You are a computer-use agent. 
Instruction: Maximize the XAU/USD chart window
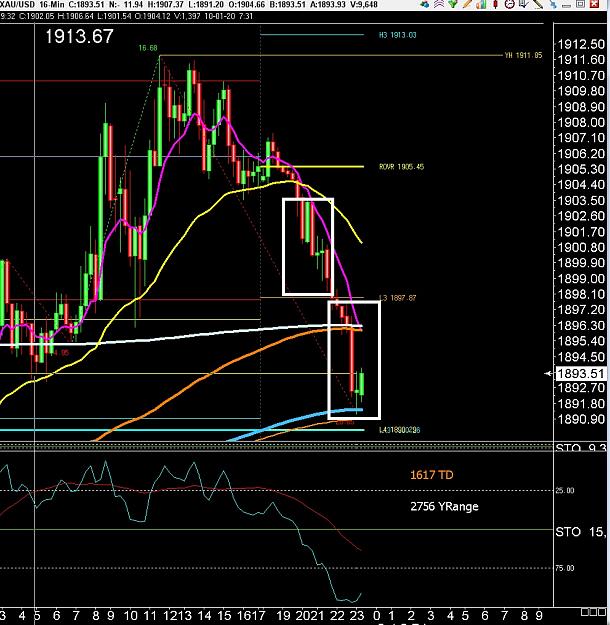click(580, 4)
